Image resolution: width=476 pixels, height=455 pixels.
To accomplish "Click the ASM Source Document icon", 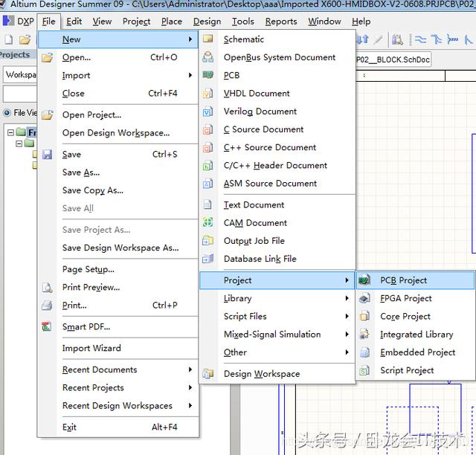I will pyautogui.click(x=208, y=184).
